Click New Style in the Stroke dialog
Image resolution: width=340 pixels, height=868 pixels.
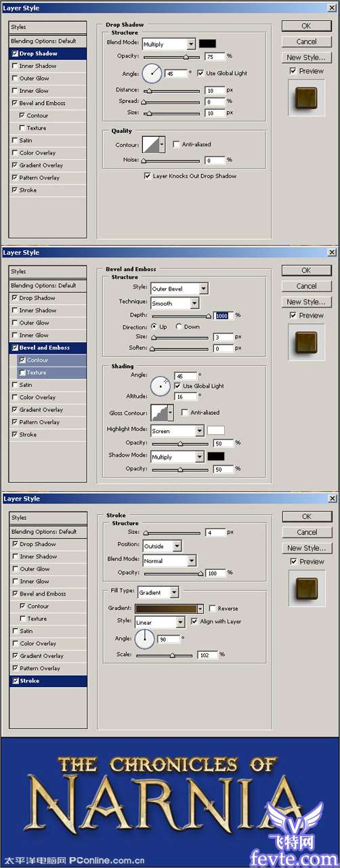click(x=306, y=548)
